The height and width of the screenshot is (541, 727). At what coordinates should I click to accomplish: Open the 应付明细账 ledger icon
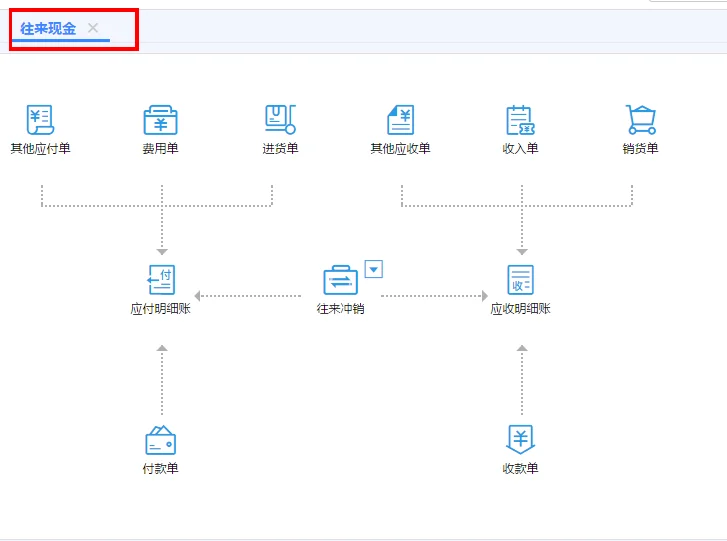pos(161,280)
